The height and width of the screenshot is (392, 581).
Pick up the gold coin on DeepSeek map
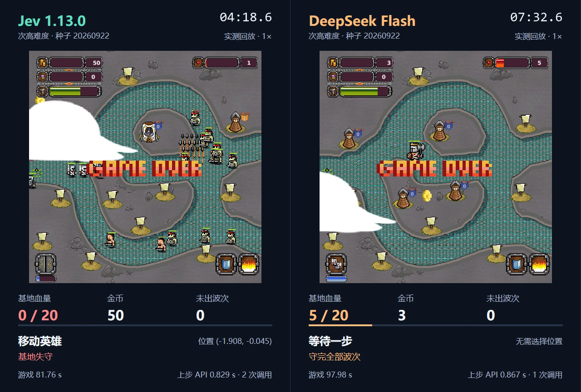[427, 196]
